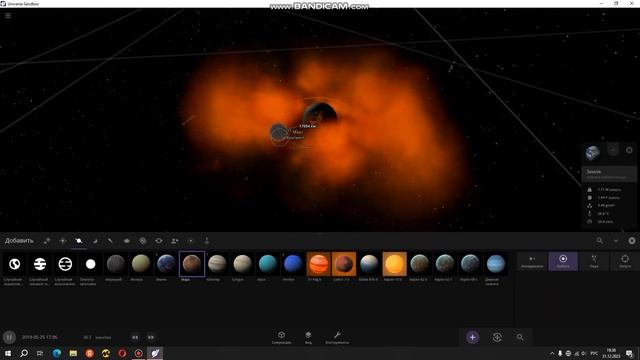Click the simulation date and time readout

(x=40, y=338)
